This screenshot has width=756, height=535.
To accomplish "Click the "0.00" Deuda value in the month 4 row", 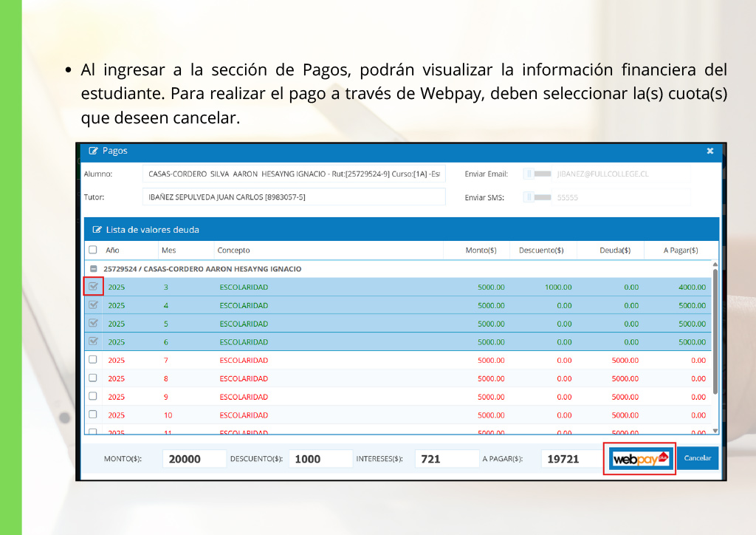I will tap(631, 305).
